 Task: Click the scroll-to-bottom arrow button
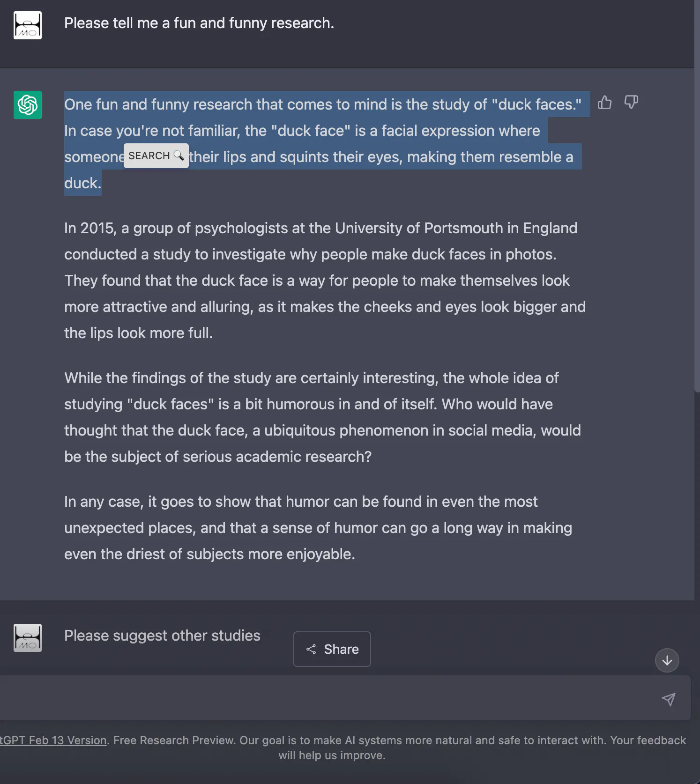pyautogui.click(x=667, y=660)
